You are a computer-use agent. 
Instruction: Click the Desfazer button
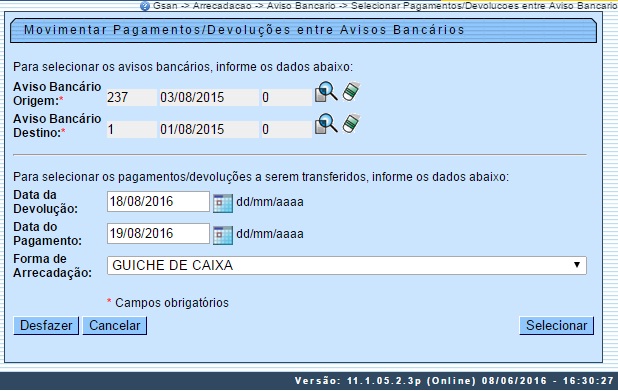coord(46,326)
